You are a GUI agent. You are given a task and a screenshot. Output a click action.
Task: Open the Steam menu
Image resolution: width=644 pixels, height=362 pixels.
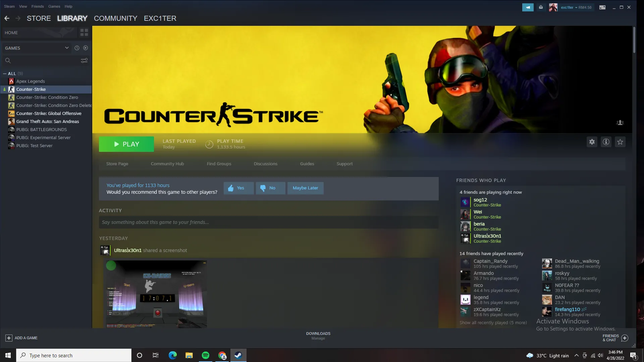[x=9, y=6]
